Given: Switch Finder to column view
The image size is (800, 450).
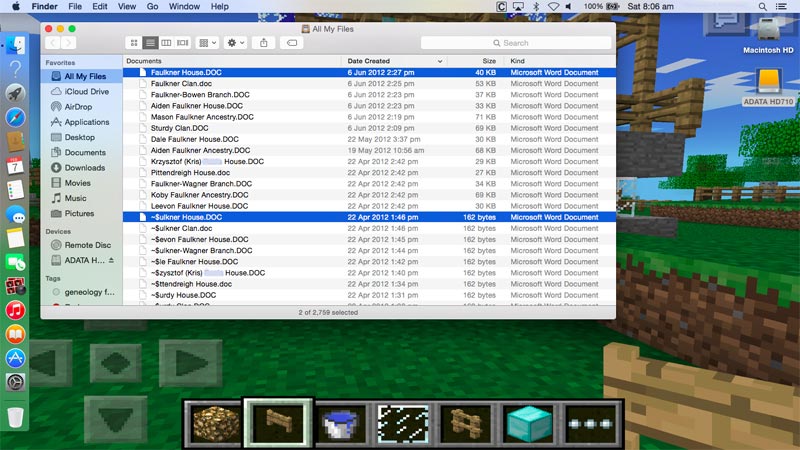Looking at the screenshot, I should tap(166, 43).
